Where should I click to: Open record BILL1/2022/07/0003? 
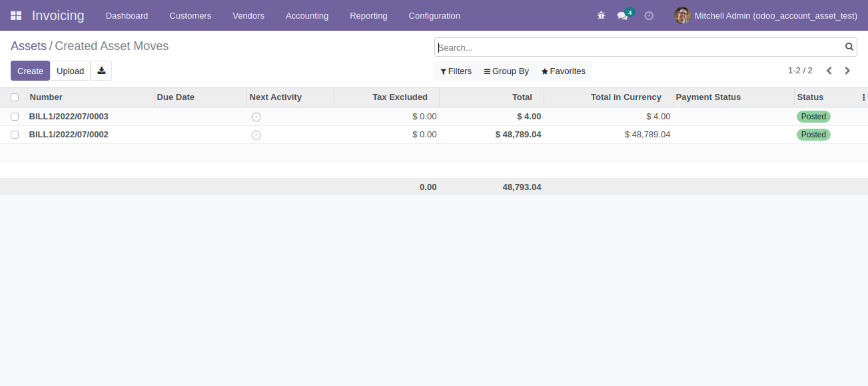click(69, 117)
